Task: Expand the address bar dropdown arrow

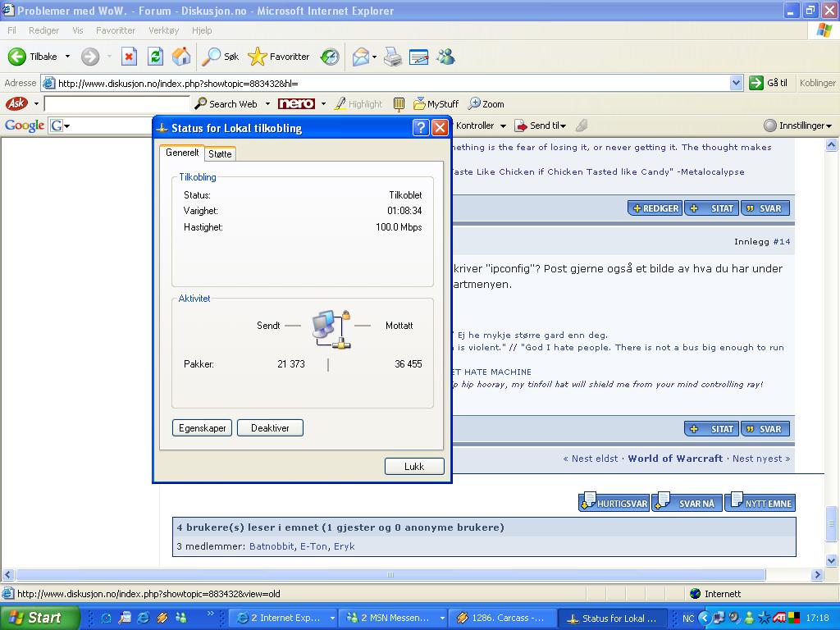Action: (736, 83)
